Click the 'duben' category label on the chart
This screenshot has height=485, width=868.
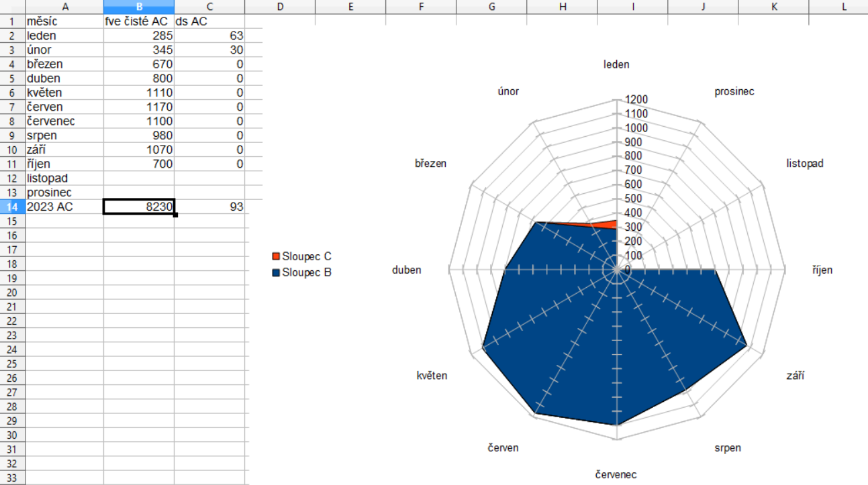[x=407, y=270]
